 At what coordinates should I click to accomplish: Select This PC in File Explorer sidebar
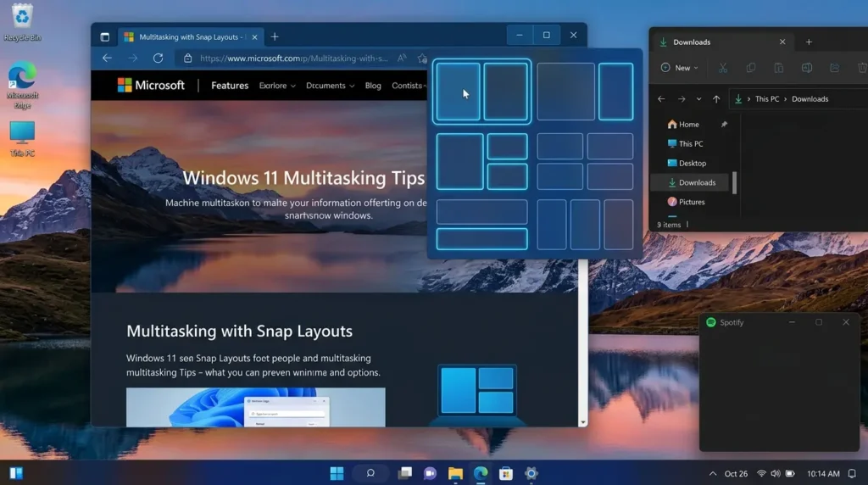(x=691, y=144)
